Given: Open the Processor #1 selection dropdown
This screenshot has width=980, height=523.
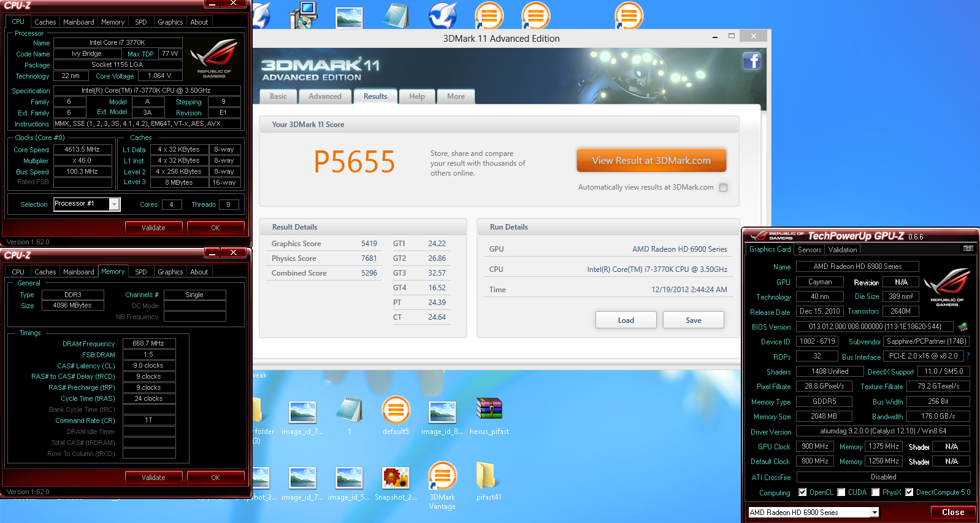Looking at the screenshot, I should 114,204.
